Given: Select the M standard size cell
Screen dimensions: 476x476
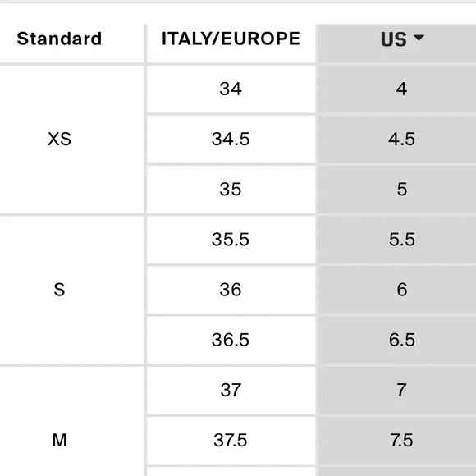Looking at the screenshot, I should point(71,422).
